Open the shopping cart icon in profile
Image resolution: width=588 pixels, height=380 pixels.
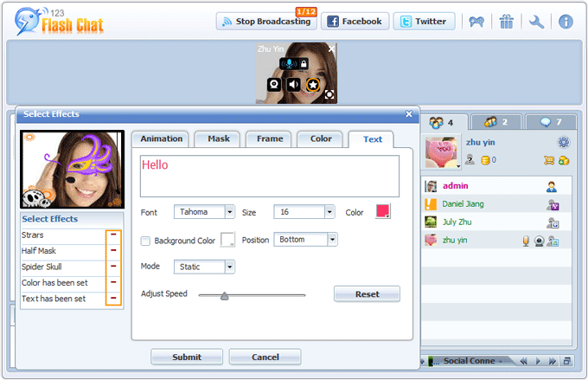tap(548, 160)
